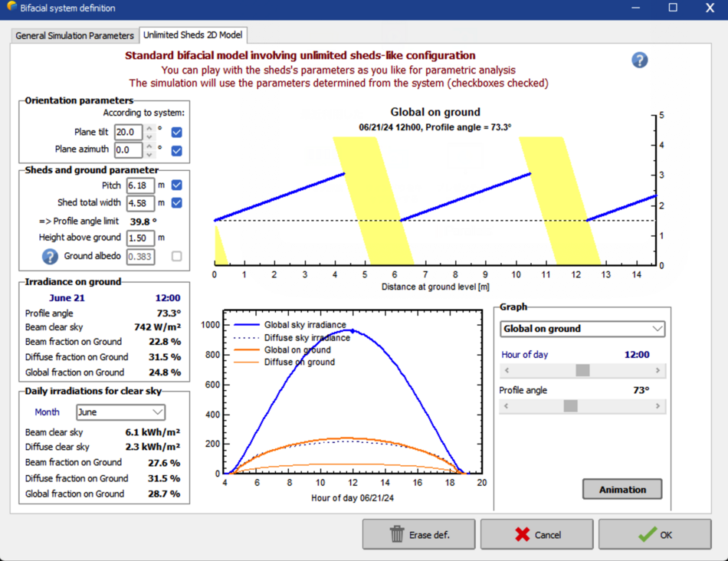Click the trash icon on Erase def.
This screenshot has height=561, width=728.
397,534
